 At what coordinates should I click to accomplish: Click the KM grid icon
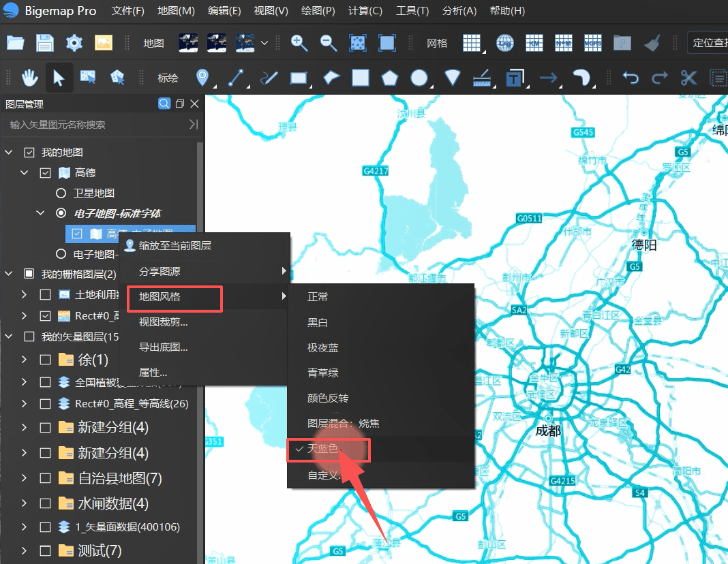[534, 43]
